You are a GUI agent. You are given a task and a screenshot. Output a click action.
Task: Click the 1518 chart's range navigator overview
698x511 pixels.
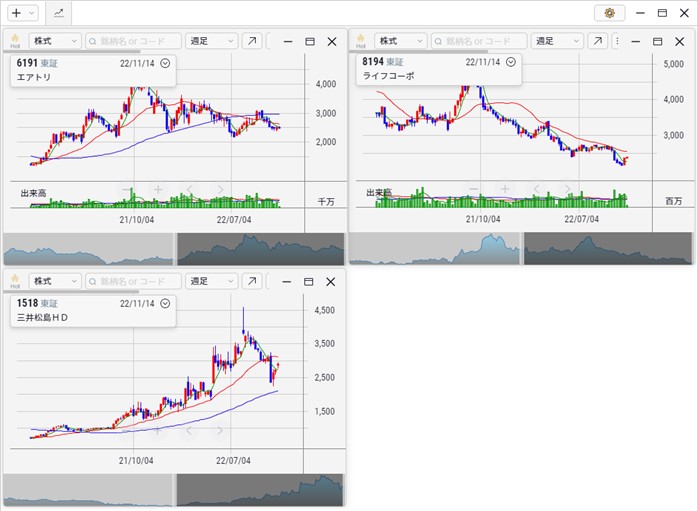[x=174, y=490]
